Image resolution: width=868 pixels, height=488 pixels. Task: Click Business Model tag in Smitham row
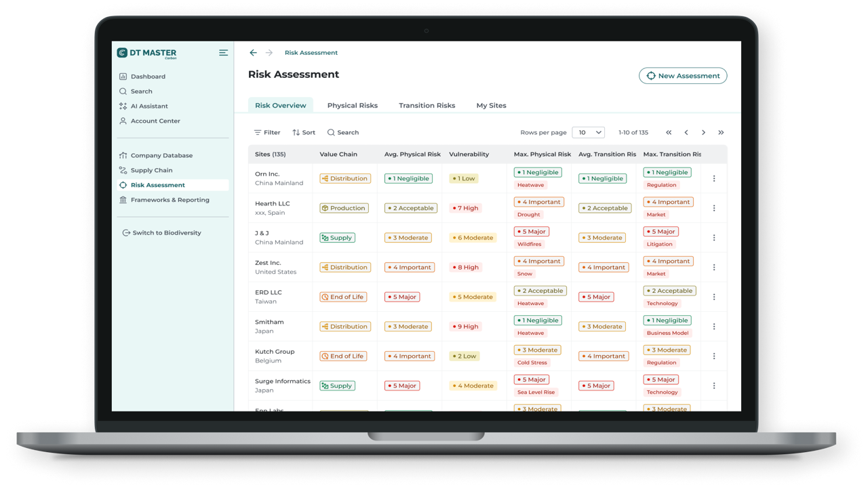click(667, 333)
